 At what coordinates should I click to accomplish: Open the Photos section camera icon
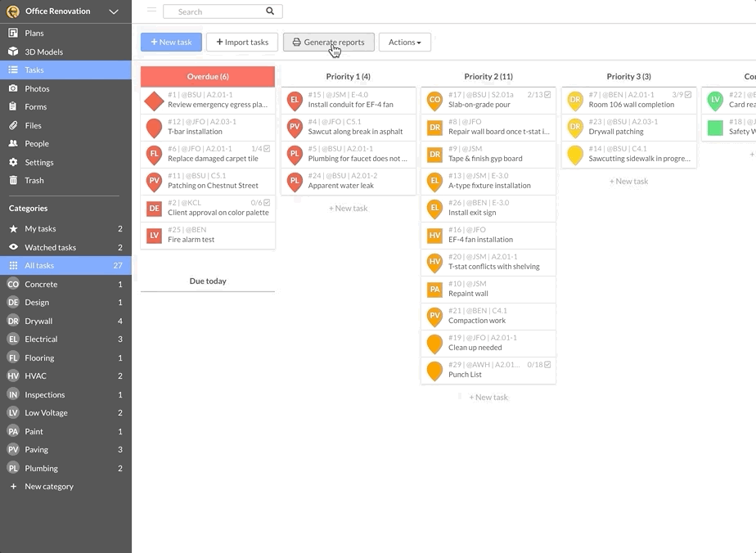point(13,88)
